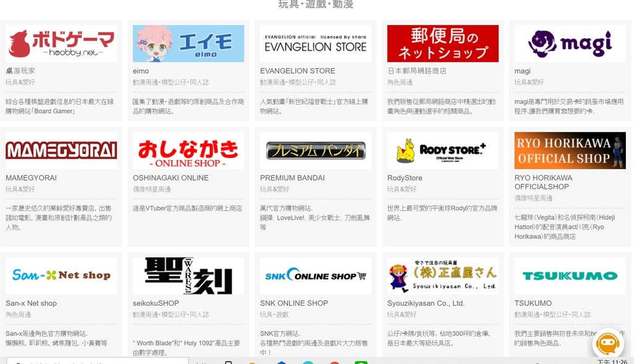Click the RYO HORIKAWA OFFICIAL SHOP orange banner

pos(570,150)
